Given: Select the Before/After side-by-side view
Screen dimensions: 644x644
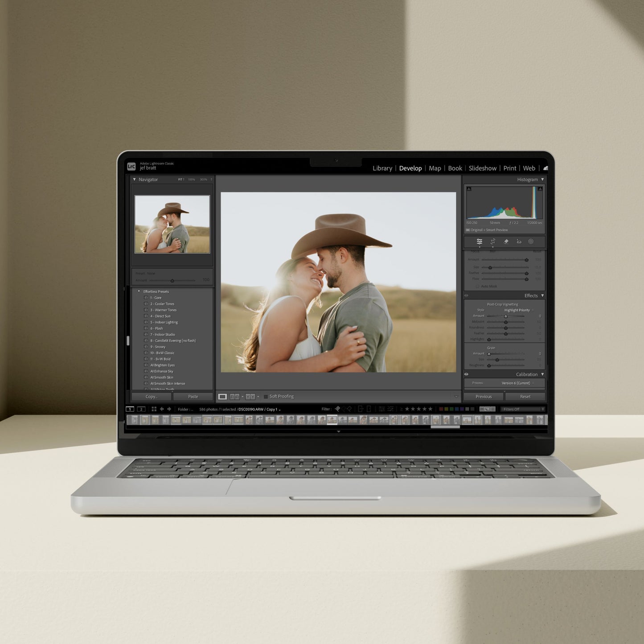Looking at the screenshot, I should tap(234, 397).
